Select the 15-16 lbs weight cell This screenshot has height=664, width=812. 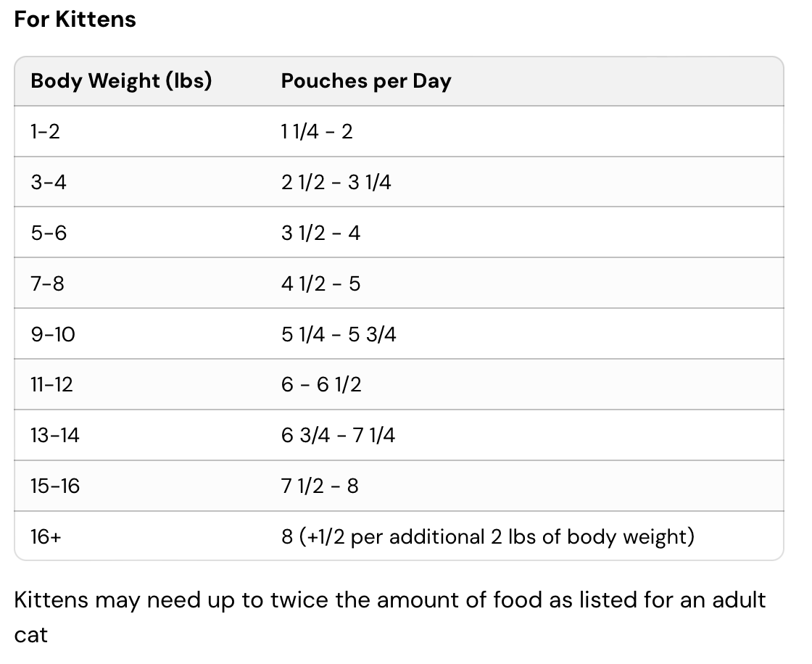54,486
